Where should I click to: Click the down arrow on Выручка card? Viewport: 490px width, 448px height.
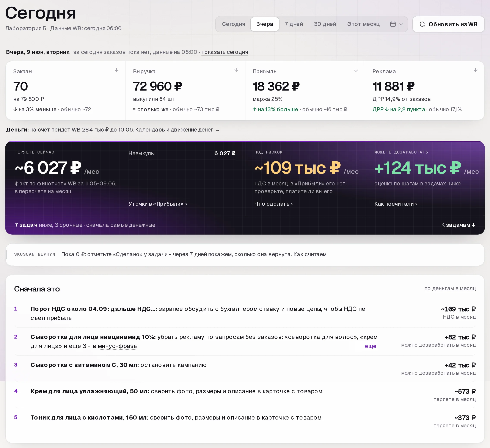(236, 70)
